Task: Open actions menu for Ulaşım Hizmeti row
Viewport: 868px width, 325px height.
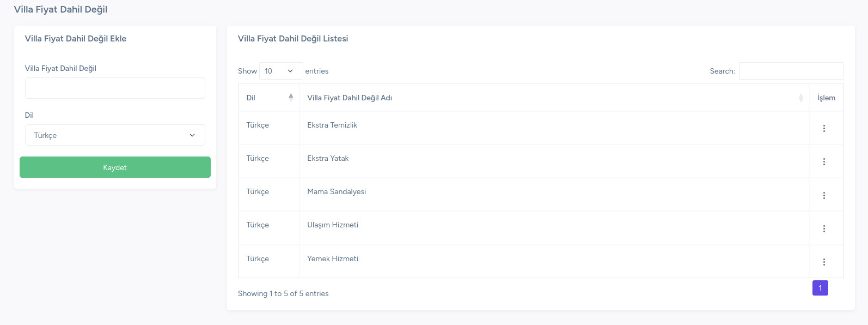Action: pyautogui.click(x=824, y=228)
